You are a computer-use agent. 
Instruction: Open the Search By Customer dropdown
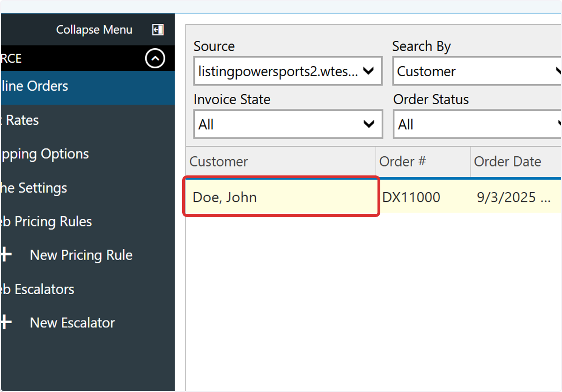tap(477, 71)
